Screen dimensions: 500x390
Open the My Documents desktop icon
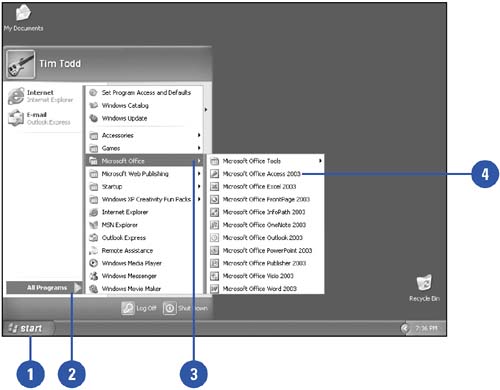(x=23, y=19)
